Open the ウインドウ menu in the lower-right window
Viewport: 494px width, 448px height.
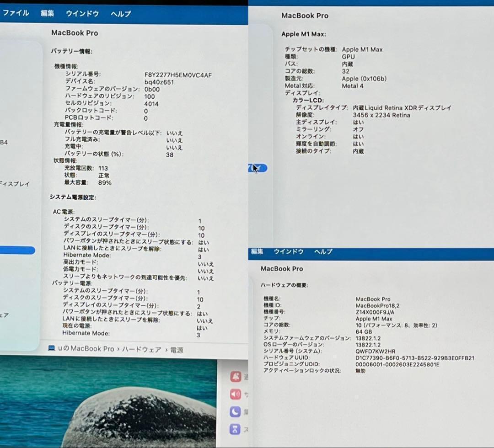(289, 251)
